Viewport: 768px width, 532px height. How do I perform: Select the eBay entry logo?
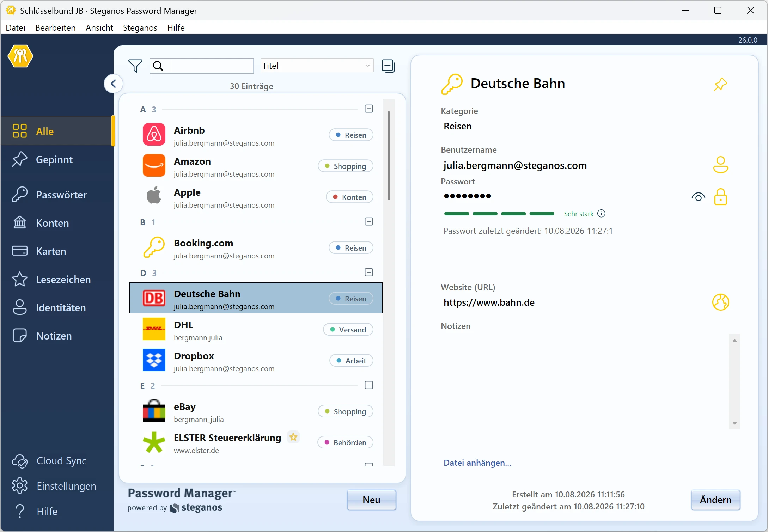154,411
